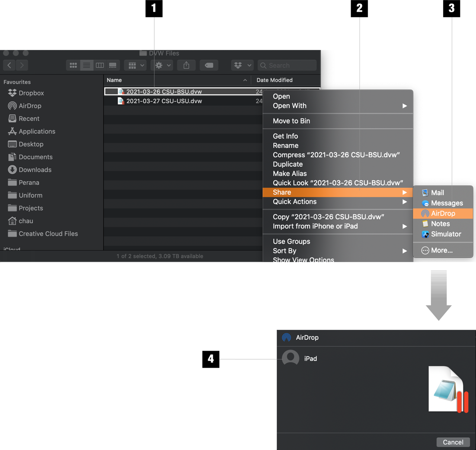This screenshot has height=450, width=476.
Task: Select the icon view in Finder toolbar
Action: 73,65
